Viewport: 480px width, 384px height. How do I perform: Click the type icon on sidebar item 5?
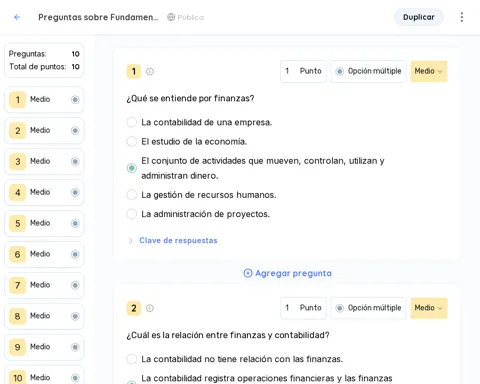[75, 223]
